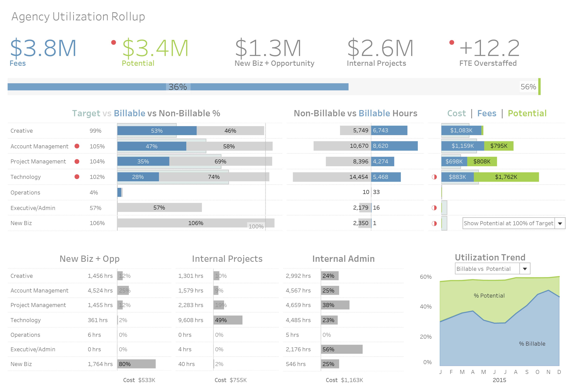Click red alert dot beside Technology row

[x=77, y=177]
